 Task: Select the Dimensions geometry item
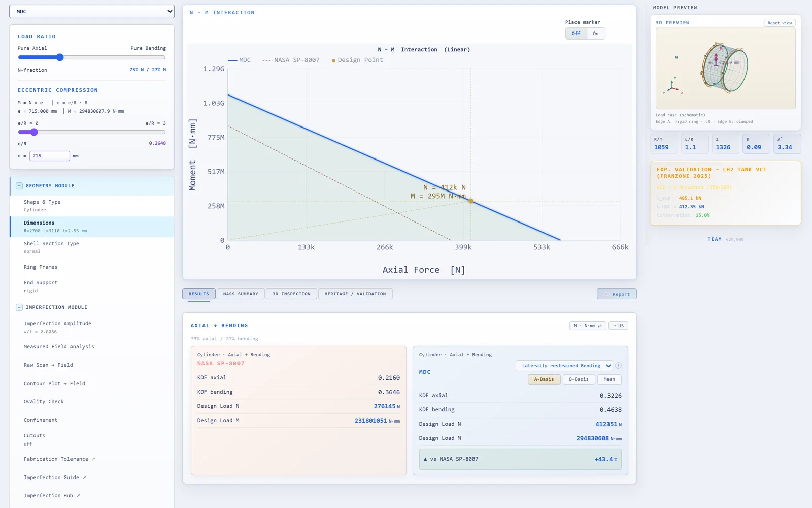point(92,227)
